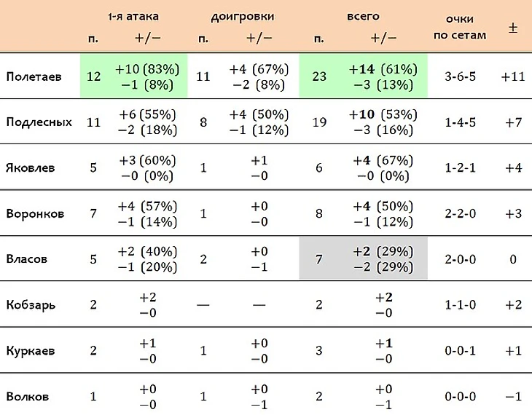Click the Куркаев player name

(30, 351)
